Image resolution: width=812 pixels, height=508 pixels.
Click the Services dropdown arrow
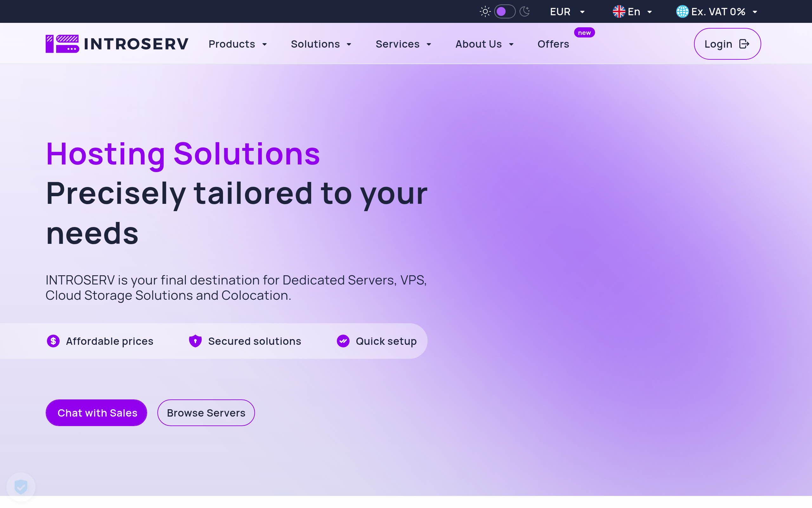tap(429, 44)
